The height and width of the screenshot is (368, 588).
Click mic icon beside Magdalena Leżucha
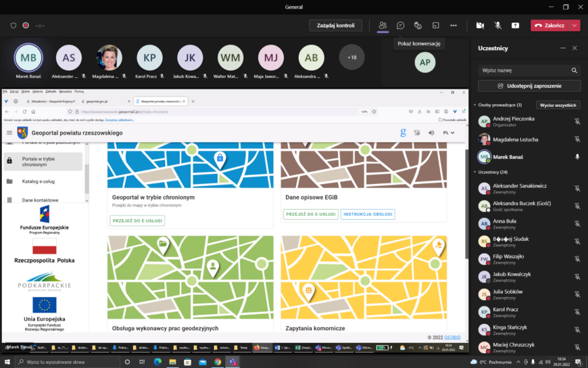click(577, 139)
